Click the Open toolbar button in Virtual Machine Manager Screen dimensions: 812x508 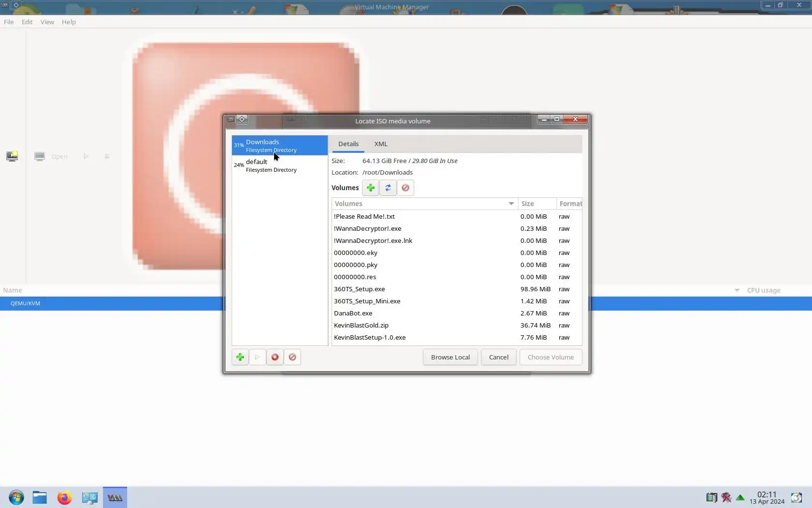[x=51, y=156]
